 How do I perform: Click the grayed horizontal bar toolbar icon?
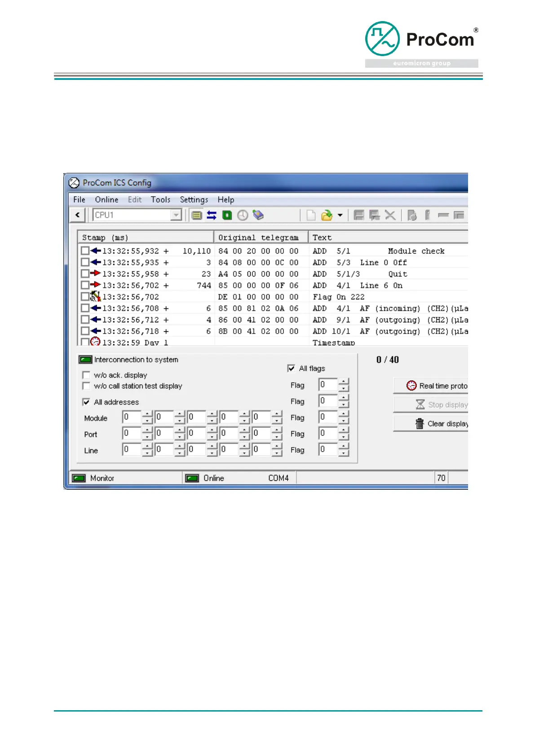pos(443,215)
